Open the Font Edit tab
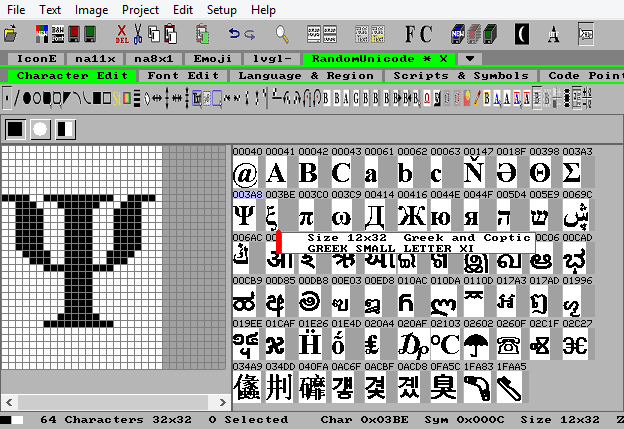 [183, 76]
